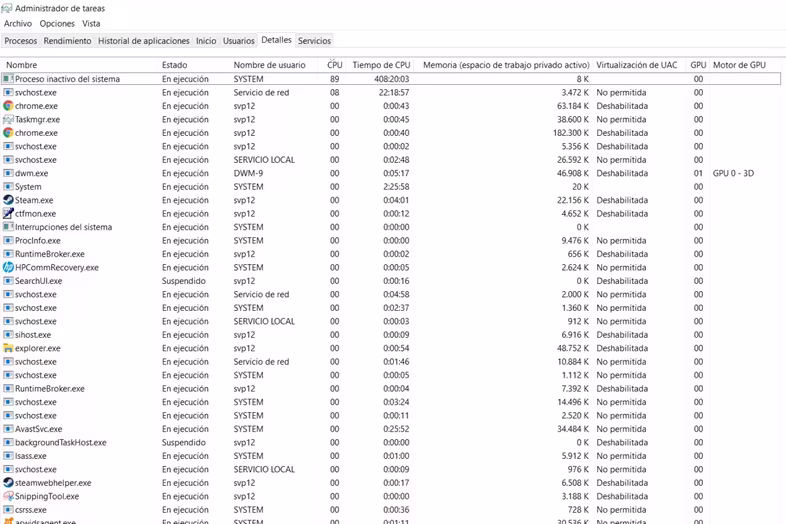Screen dimensions: 786x524
Task: Click the csrss.exe process icon
Action: click(x=8, y=509)
